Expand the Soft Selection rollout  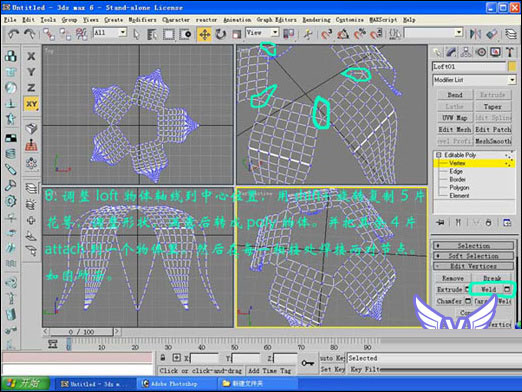point(473,256)
